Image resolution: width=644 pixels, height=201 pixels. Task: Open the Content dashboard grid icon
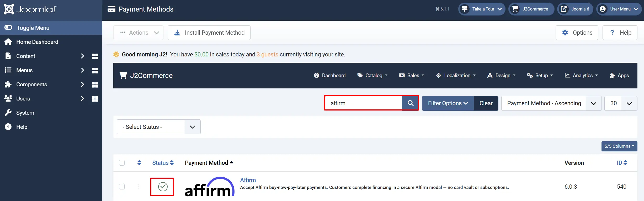point(95,56)
